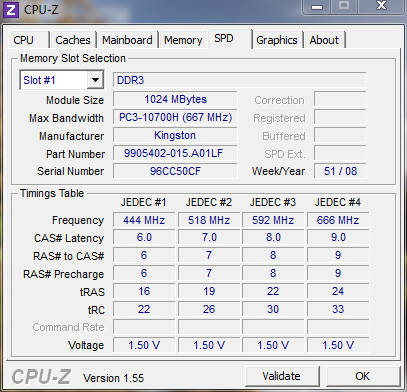The height and width of the screenshot is (392, 407).
Task: Switch to the Memory tab
Action: coord(183,40)
